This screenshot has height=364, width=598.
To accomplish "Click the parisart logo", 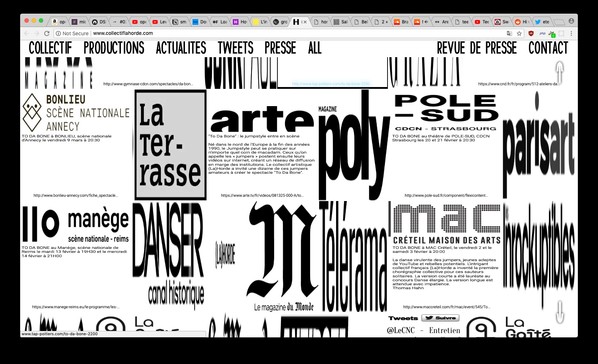I will point(539,145).
